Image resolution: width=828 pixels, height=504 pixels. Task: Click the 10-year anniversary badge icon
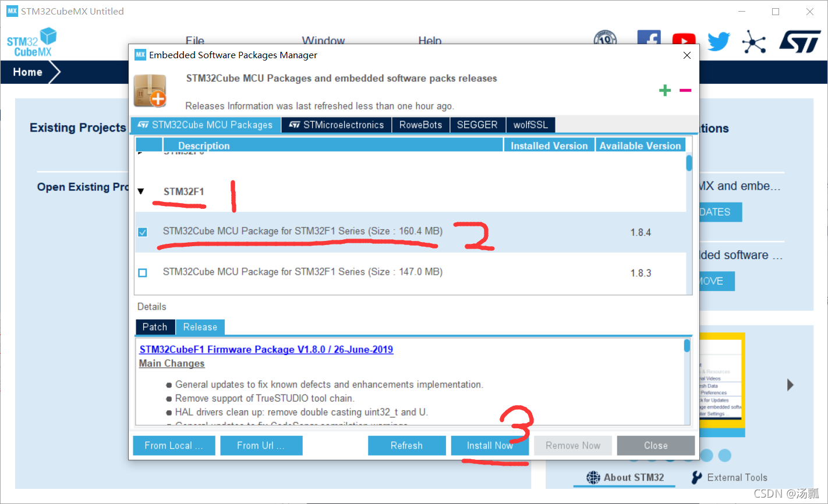coord(606,38)
